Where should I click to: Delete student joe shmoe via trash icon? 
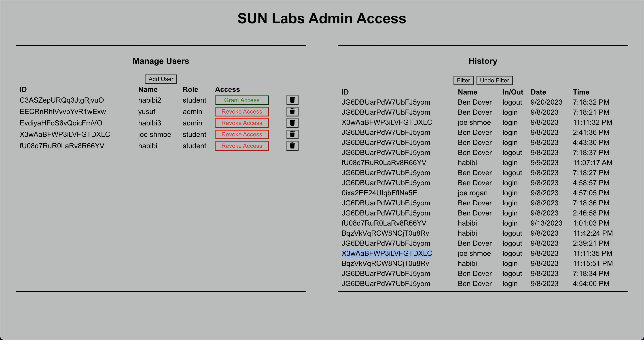pyautogui.click(x=292, y=134)
